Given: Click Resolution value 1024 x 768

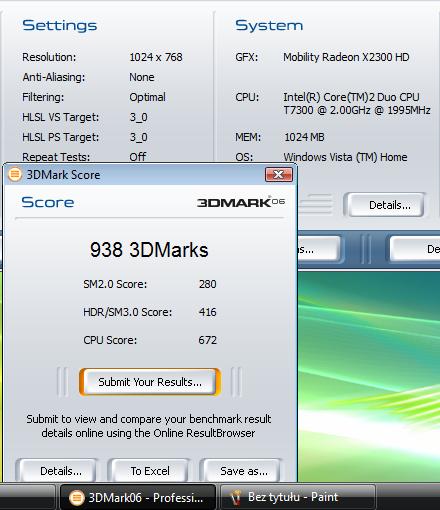Looking at the screenshot, I should pos(156,57).
